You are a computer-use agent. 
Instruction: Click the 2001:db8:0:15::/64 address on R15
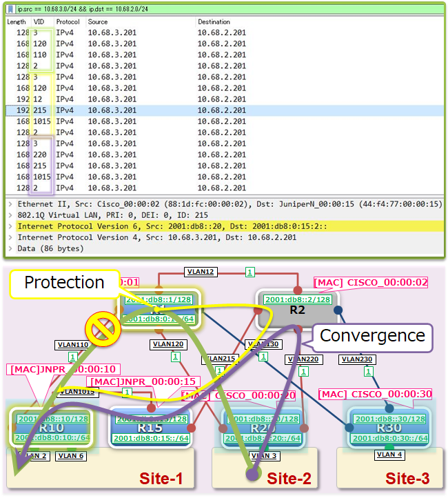[x=152, y=438]
